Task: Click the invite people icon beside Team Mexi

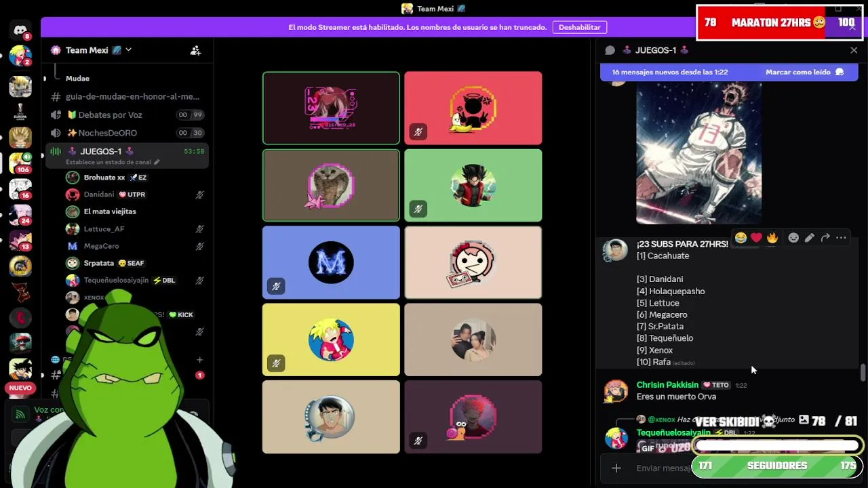Action: click(x=195, y=50)
